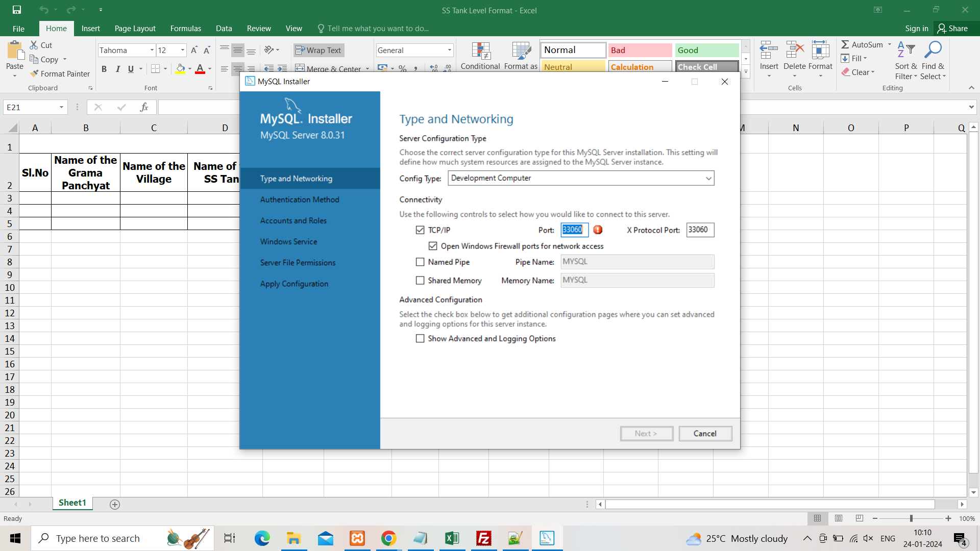Open the File menu tab
The width and height of the screenshot is (980, 551).
point(18,29)
